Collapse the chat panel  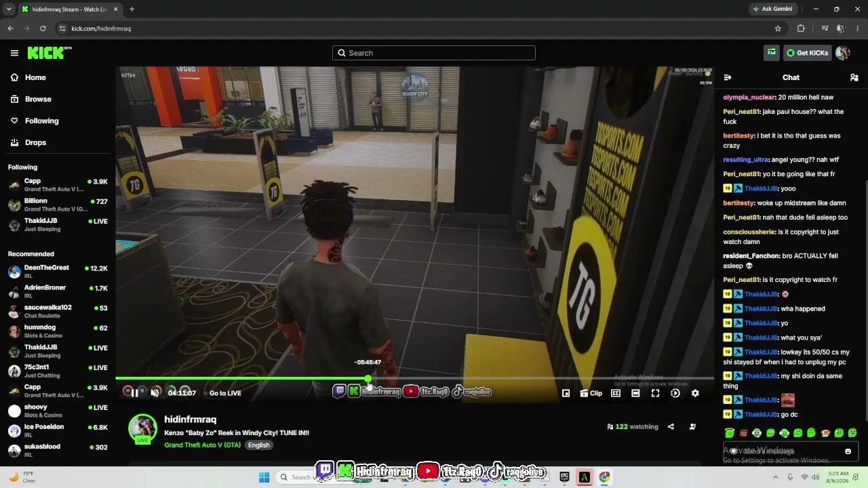pos(728,77)
